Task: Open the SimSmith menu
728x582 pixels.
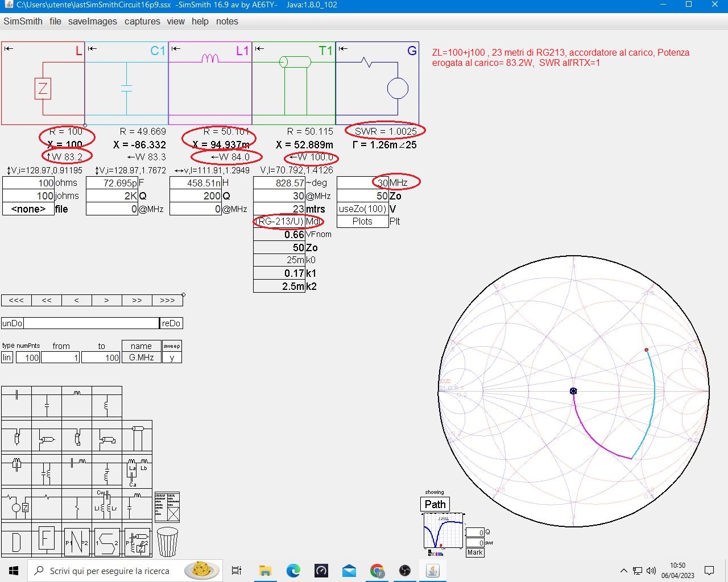Action: (23, 21)
